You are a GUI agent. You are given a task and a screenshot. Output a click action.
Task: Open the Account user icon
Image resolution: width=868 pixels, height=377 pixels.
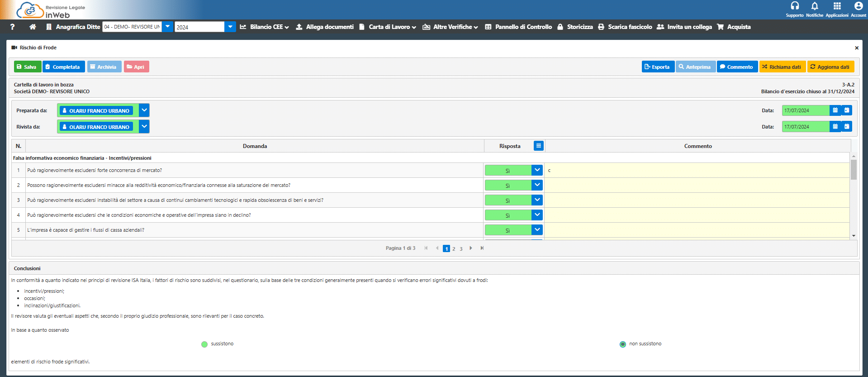point(858,6)
